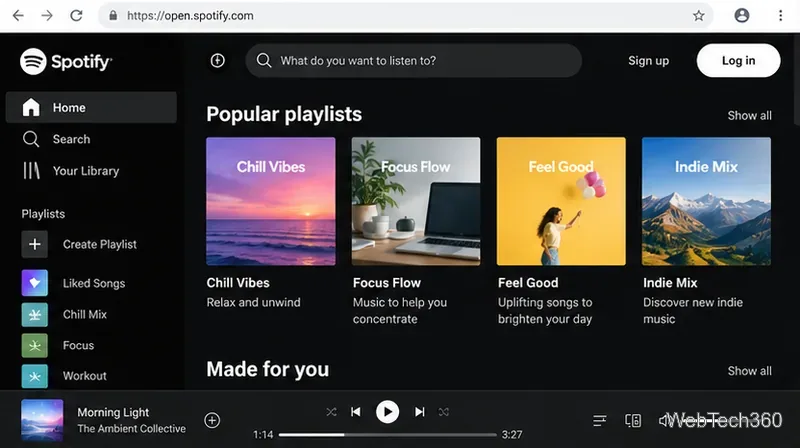The height and width of the screenshot is (448, 800).
Task: Click the browser forward arrow
Action: point(47,16)
